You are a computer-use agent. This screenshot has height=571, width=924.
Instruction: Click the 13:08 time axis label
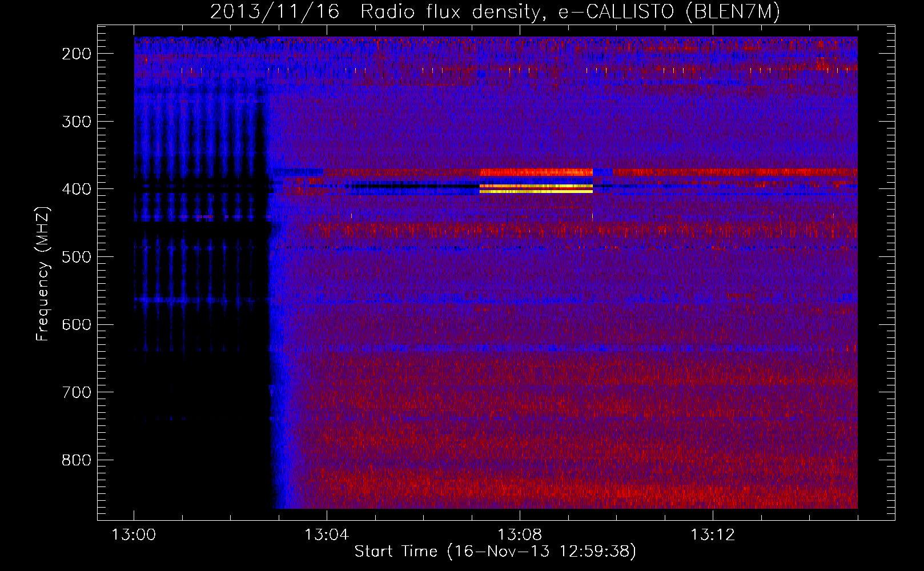click(520, 535)
